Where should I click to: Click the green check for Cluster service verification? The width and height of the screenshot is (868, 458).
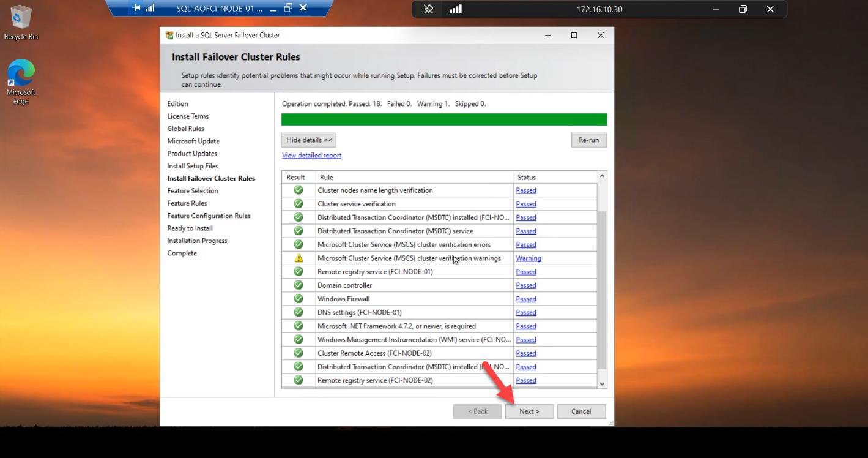click(x=299, y=203)
